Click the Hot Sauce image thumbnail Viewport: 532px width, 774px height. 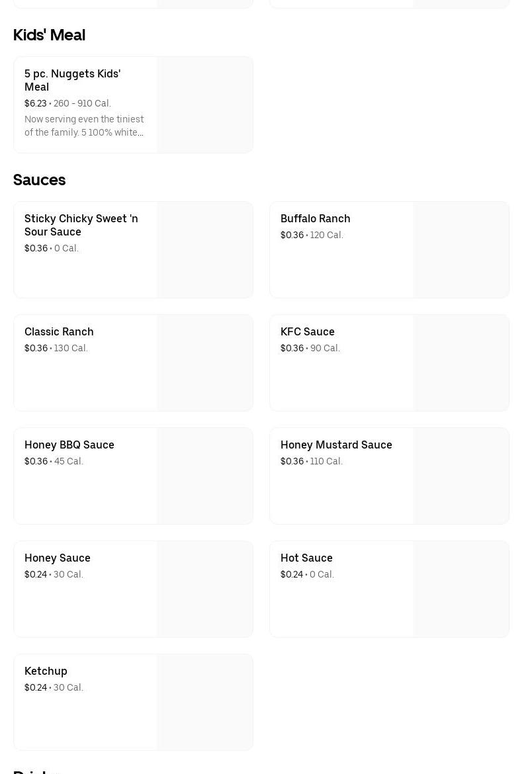pyautogui.click(x=461, y=589)
